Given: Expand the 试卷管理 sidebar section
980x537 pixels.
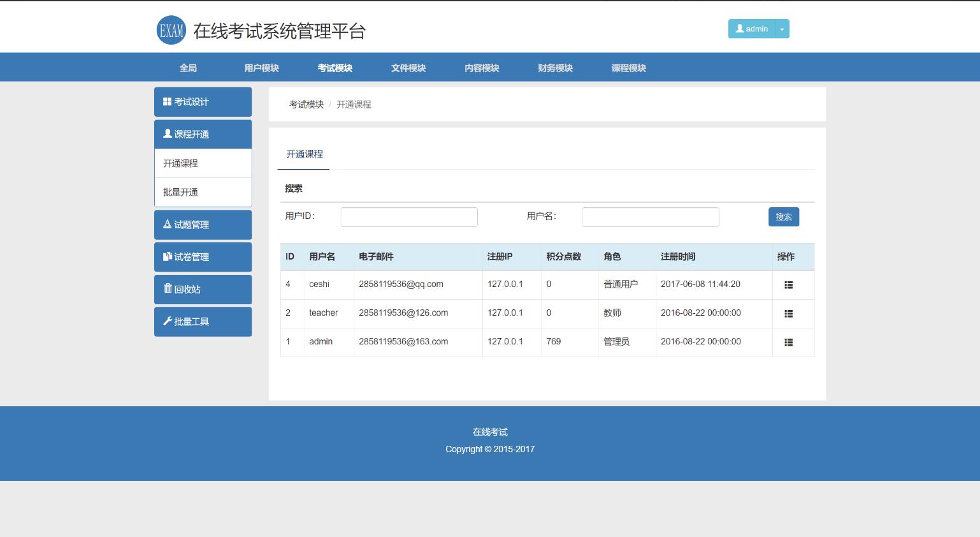Looking at the screenshot, I should 203,257.
